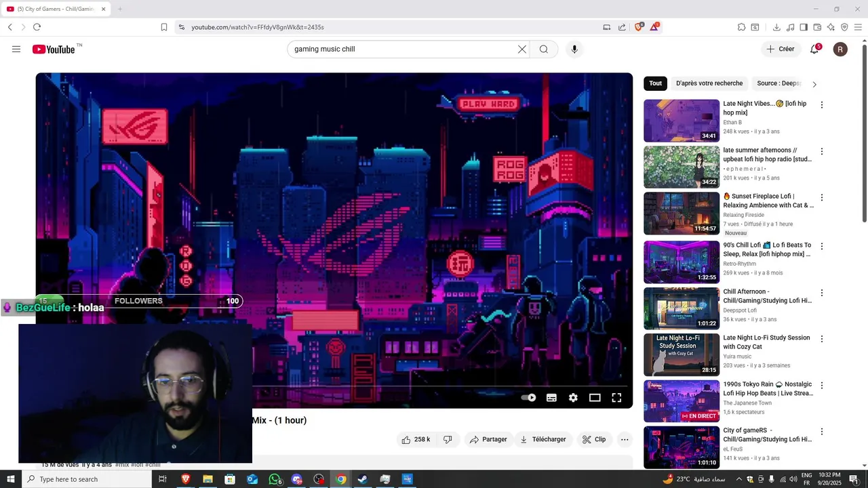
Task: Share this page from address bar
Action: pyautogui.click(x=622, y=27)
